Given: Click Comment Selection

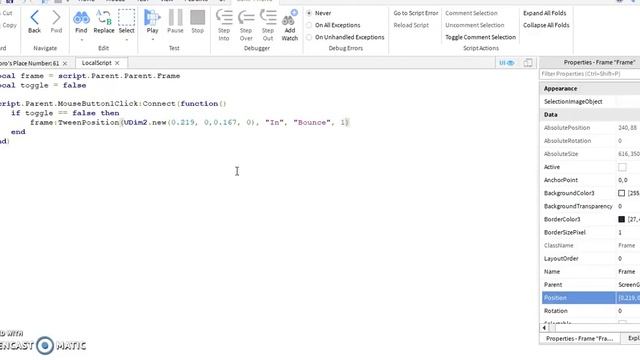Looking at the screenshot, I should (x=471, y=13).
